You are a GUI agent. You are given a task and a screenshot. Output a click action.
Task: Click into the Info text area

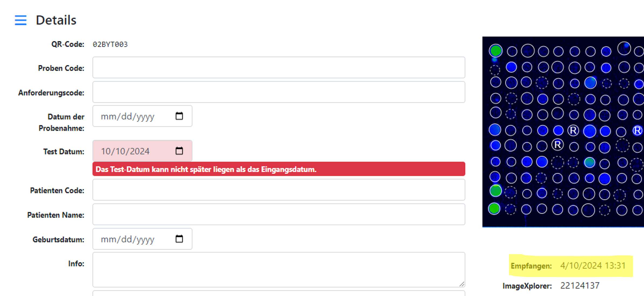pyautogui.click(x=278, y=270)
